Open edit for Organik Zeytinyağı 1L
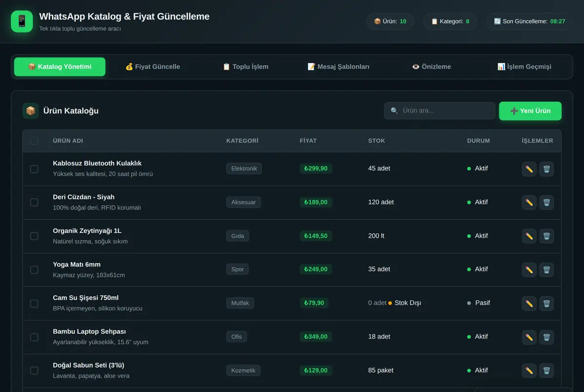Viewport: 584px width, 392px height. pos(529,236)
